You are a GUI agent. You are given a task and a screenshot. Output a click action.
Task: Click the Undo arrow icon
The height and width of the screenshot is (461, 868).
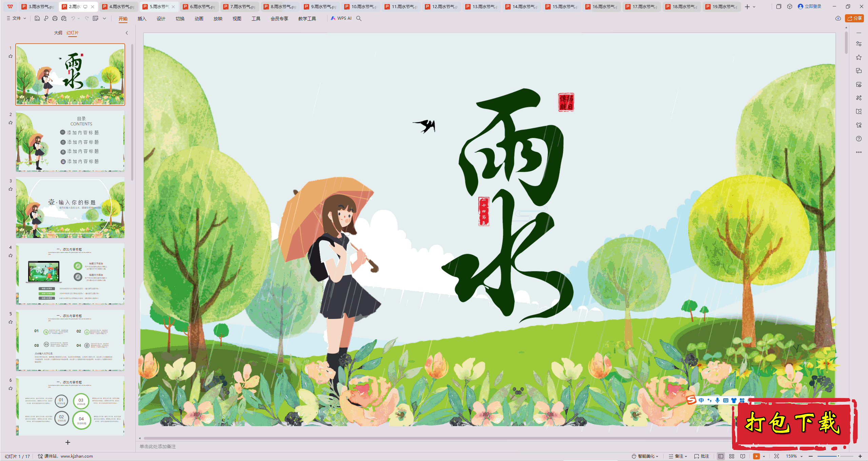pyautogui.click(x=73, y=19)
